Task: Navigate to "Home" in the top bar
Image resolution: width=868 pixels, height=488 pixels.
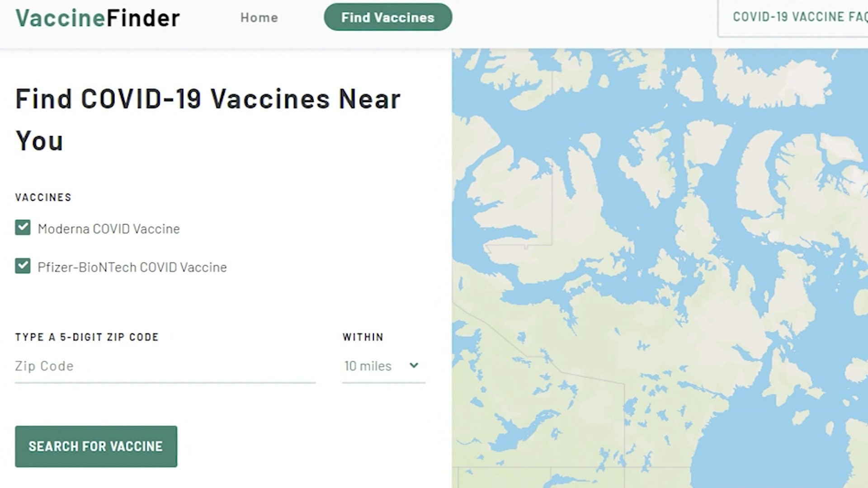Action: [x=259, y=17]
